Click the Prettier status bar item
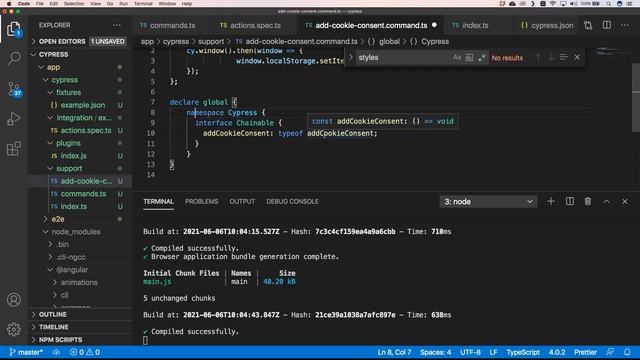This screenshot has width=640, height=360. click(585, 352)
